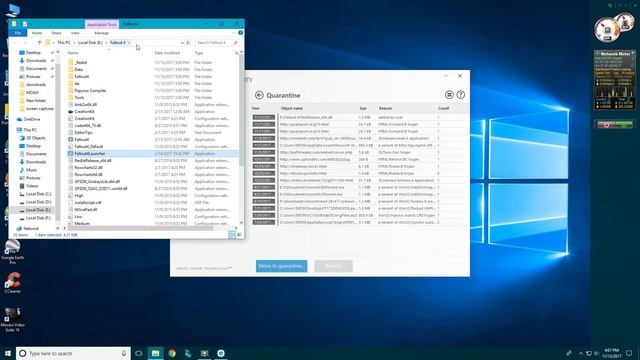
Task: Click the Type here to search box
Action: (73, 353)
